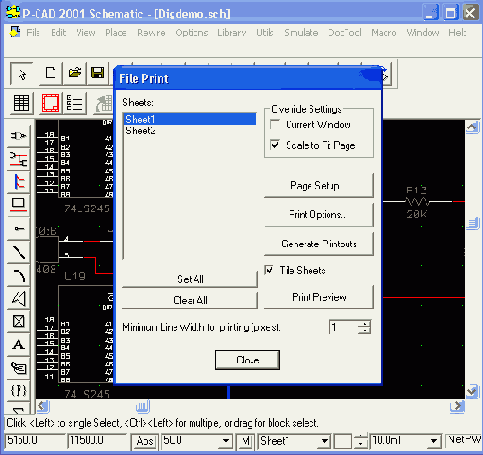Screen dimensions: 483x455
Task: Select the Place Line diagonal tool
Action: click(18, 252)
